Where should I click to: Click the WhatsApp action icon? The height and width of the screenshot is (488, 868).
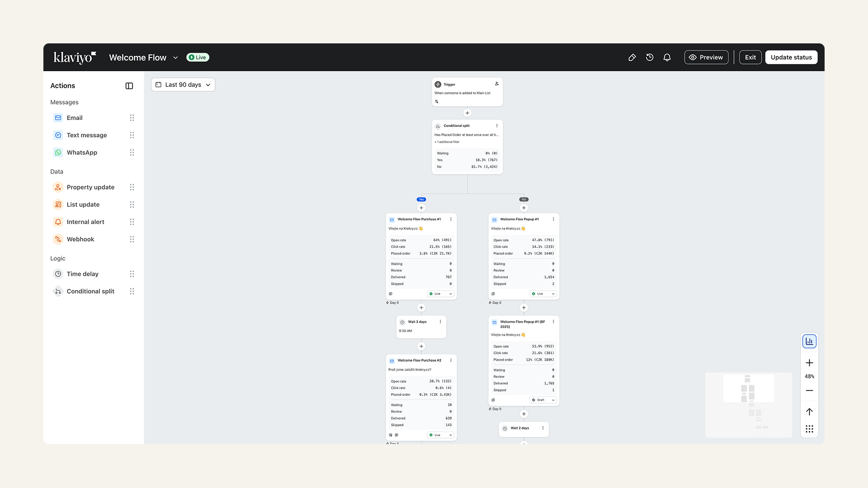[58, 152]
